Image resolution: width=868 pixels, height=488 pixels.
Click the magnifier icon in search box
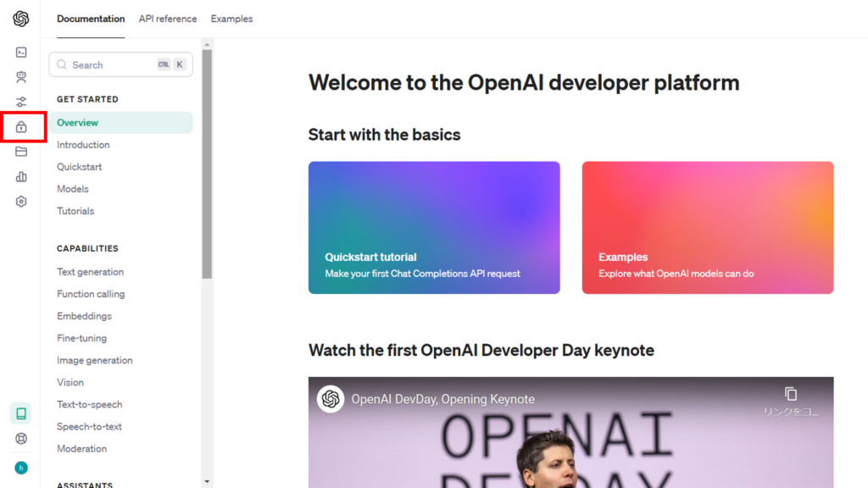(62, 64)
